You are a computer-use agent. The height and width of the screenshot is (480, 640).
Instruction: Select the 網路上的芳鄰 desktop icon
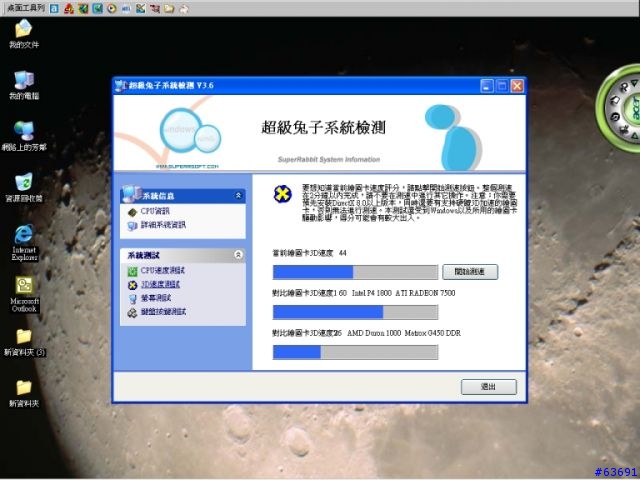[x=24, y=136]
